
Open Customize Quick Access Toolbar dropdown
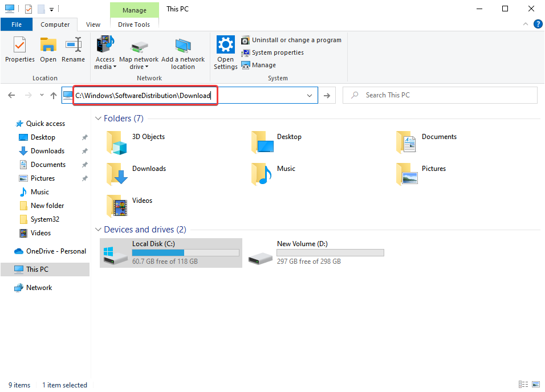tap(51, 10)
